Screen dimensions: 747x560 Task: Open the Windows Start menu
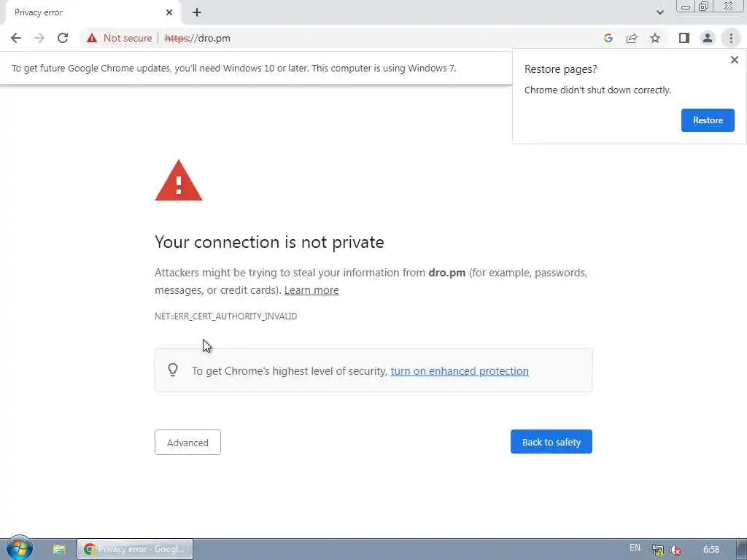[19, 548]
